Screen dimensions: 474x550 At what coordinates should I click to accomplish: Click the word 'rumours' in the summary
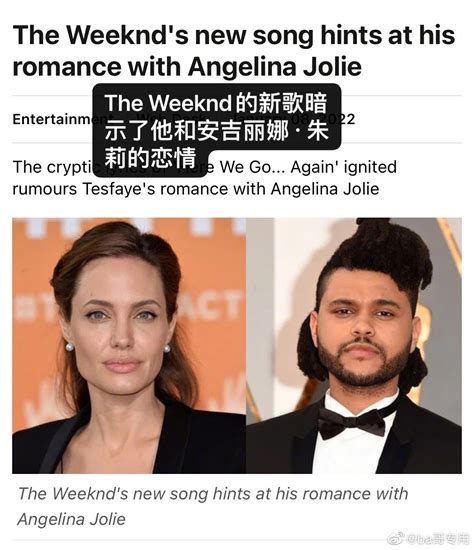tap(45, 189)
